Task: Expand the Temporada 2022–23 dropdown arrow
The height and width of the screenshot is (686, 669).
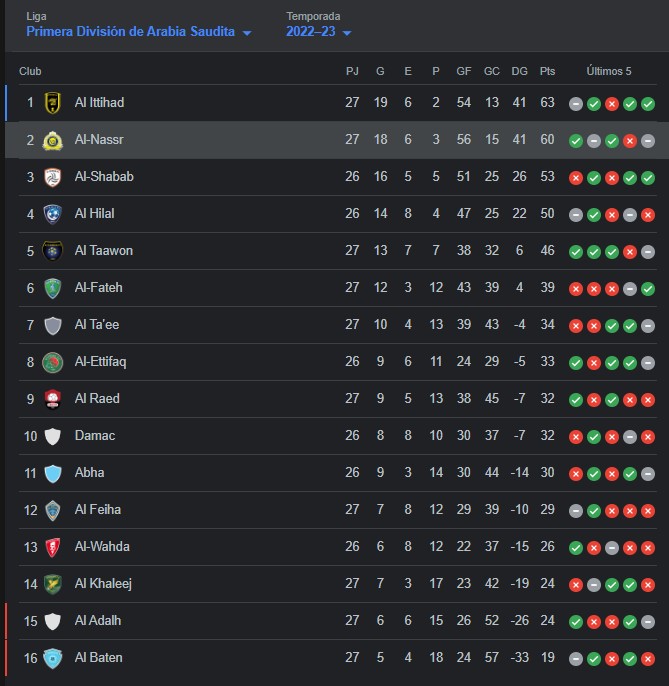Action: pos(347,33)
